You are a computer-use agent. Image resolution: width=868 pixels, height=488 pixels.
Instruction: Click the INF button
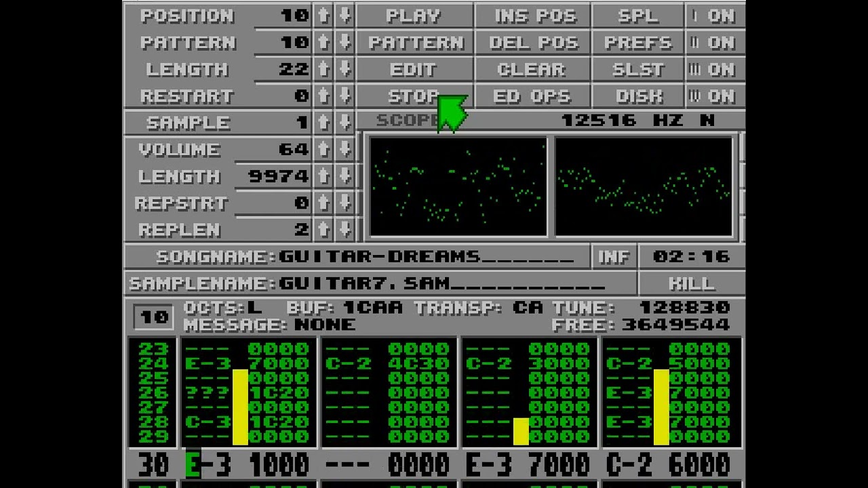click(x=614, y=257)
